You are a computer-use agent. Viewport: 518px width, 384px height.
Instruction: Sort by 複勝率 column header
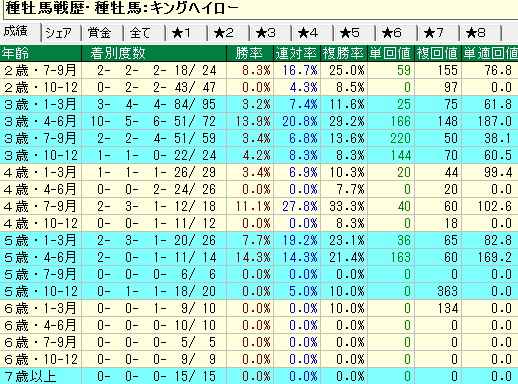344,53
